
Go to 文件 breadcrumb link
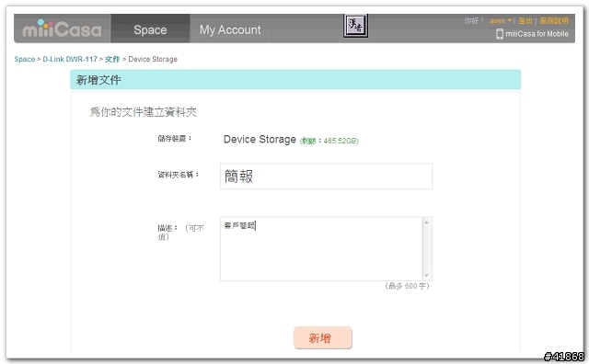112,59
